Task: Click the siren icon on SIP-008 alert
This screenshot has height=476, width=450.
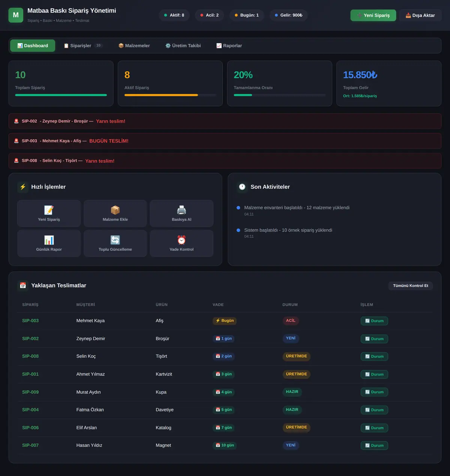Action: pyautogui.click(x=16, y=161)
